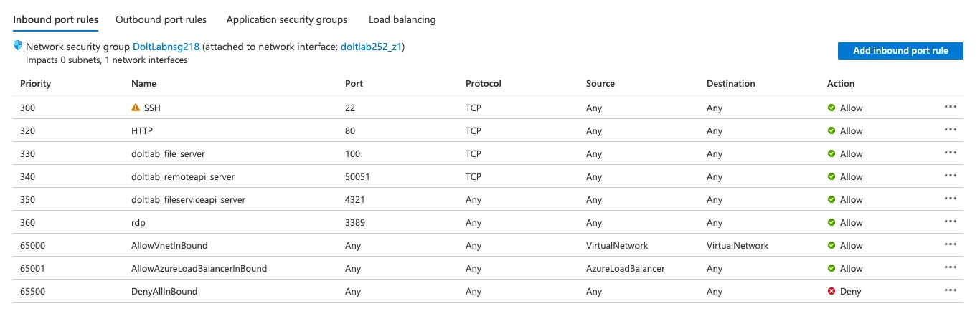The image size is (980, 314).
Task: Open the DoltLabnsg218 security group link
Action: tap(166, 47)
